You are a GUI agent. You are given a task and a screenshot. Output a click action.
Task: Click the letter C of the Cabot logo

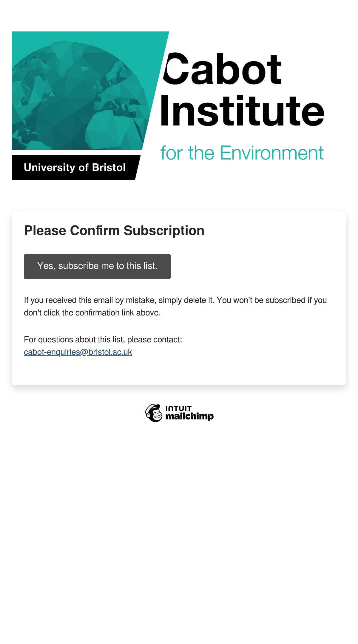click(176, 69)
